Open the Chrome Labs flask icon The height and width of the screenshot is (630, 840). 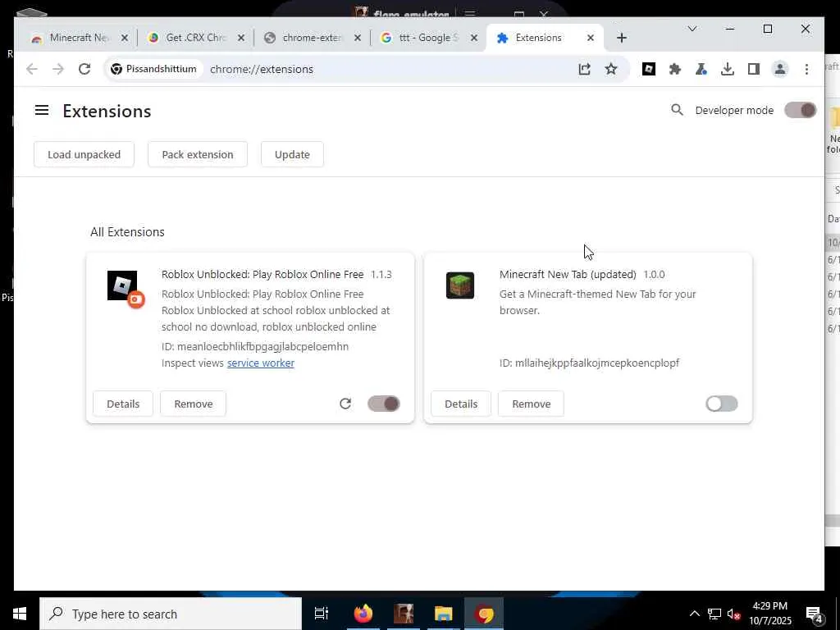701,69
